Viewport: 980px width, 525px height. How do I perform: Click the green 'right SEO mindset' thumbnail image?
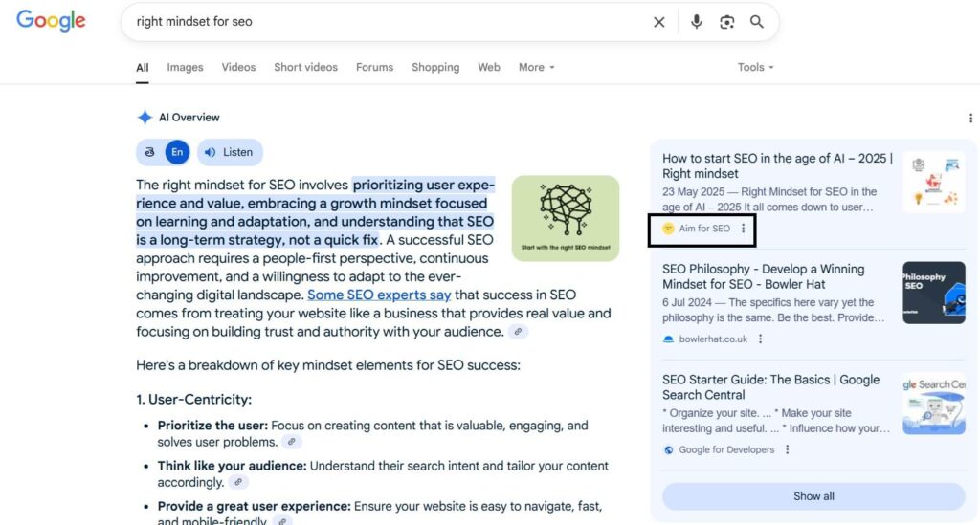565,218
